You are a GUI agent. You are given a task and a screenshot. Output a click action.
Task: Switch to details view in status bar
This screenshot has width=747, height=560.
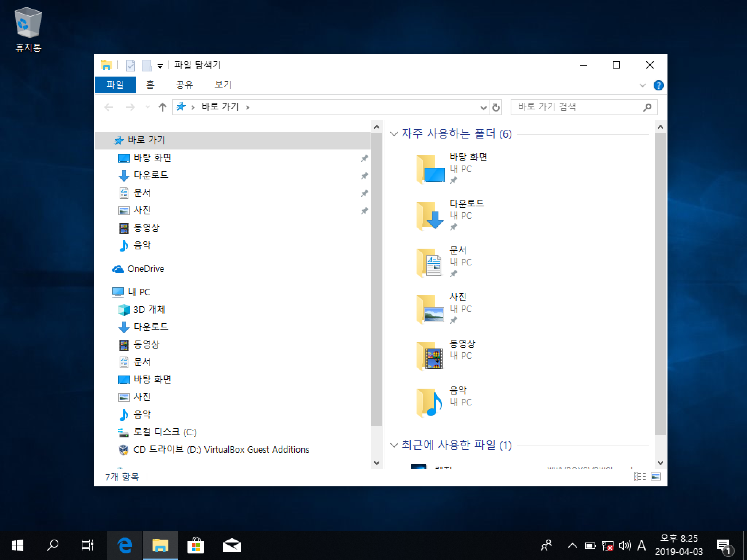click(x=639, y=477)
